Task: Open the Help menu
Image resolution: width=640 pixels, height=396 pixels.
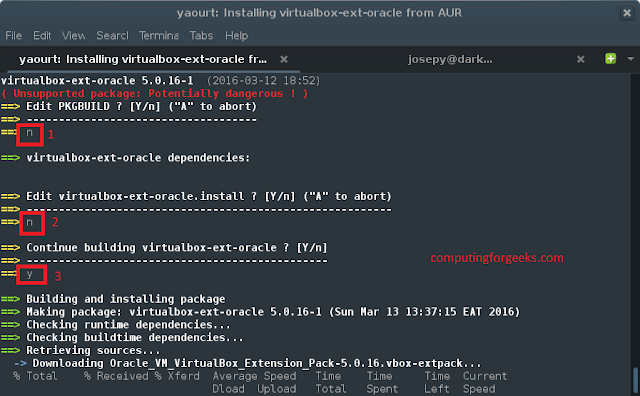Action: click(236, 36)
